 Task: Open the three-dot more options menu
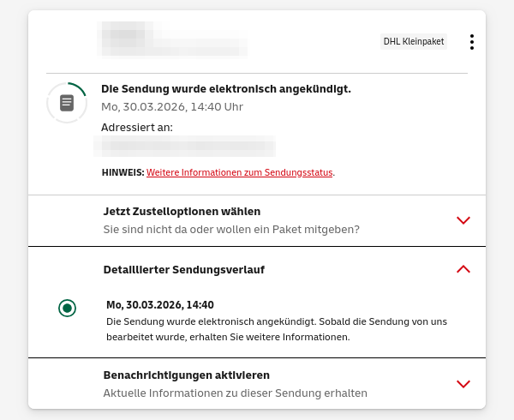[x=471, y=42]
